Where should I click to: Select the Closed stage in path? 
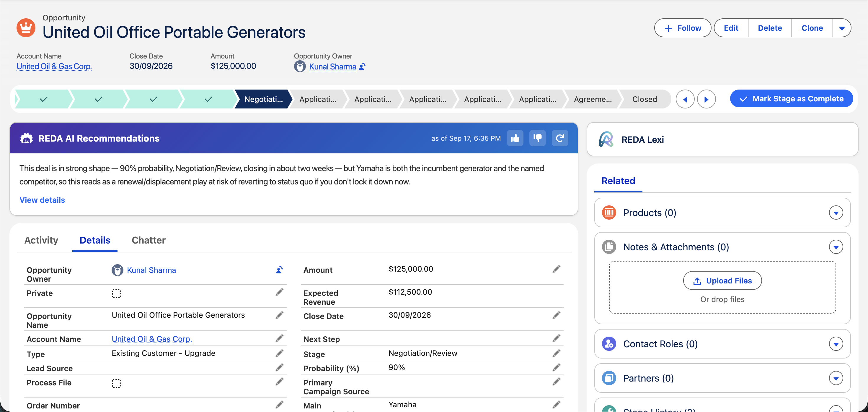(644, 99)
